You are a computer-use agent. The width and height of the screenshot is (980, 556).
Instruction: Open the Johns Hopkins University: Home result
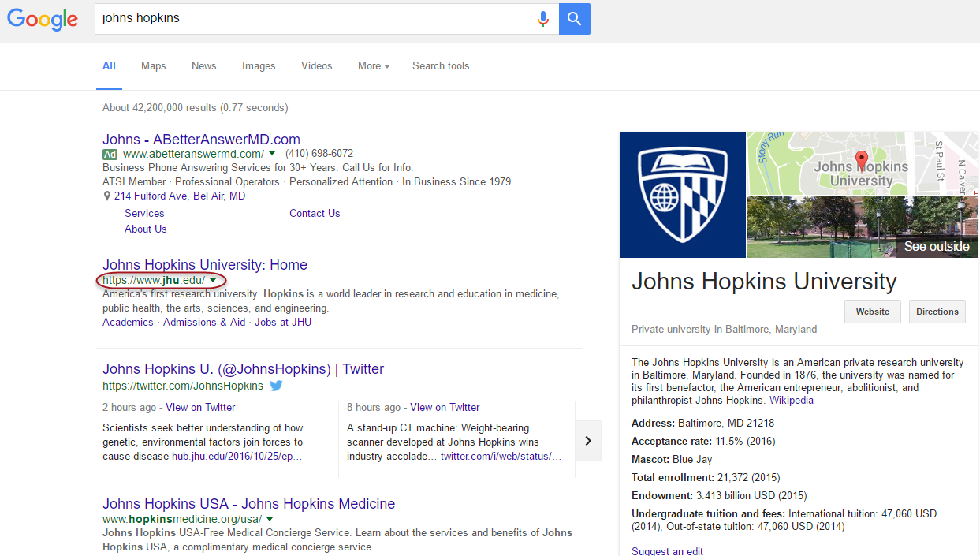(x=205, y=265)
